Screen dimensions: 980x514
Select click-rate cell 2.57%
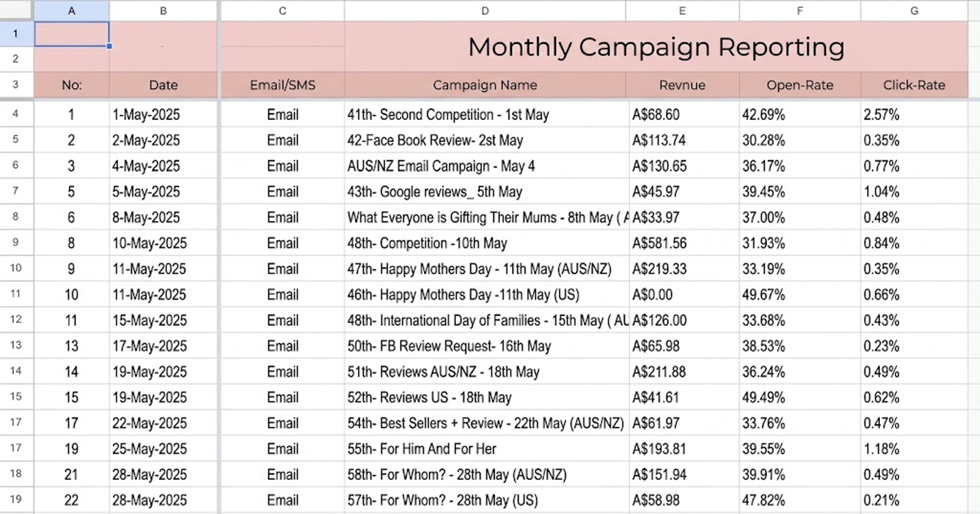coord(914,115)
